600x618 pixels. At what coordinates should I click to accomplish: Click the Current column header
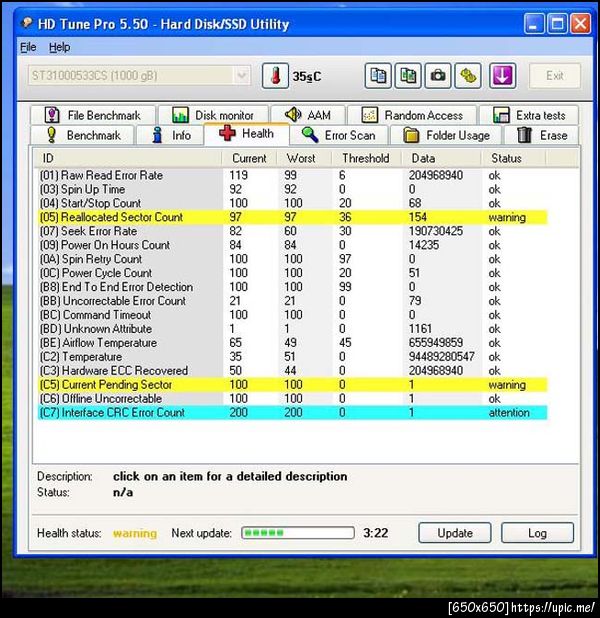coord(249,158)
